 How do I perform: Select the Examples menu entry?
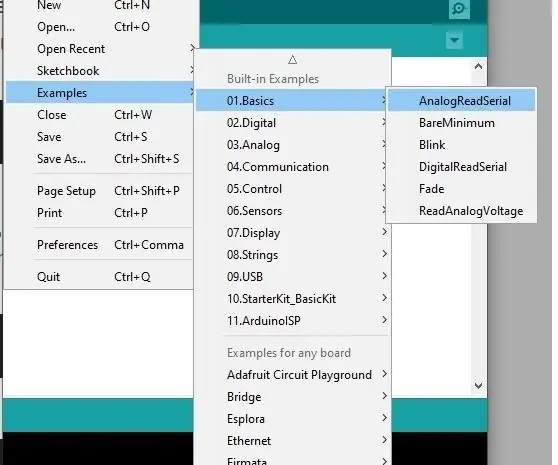click(100, 93)
